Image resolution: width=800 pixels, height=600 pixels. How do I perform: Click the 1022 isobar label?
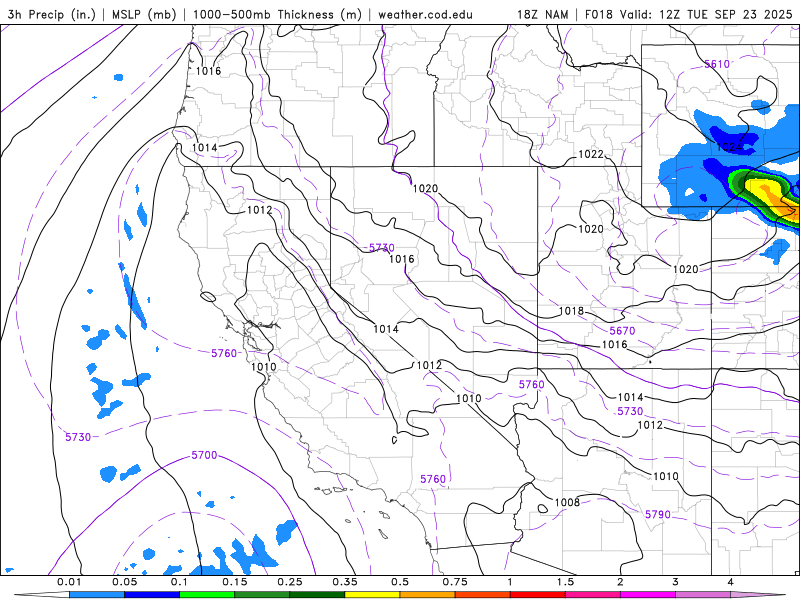pyautogui.click(x=591, y=154)
